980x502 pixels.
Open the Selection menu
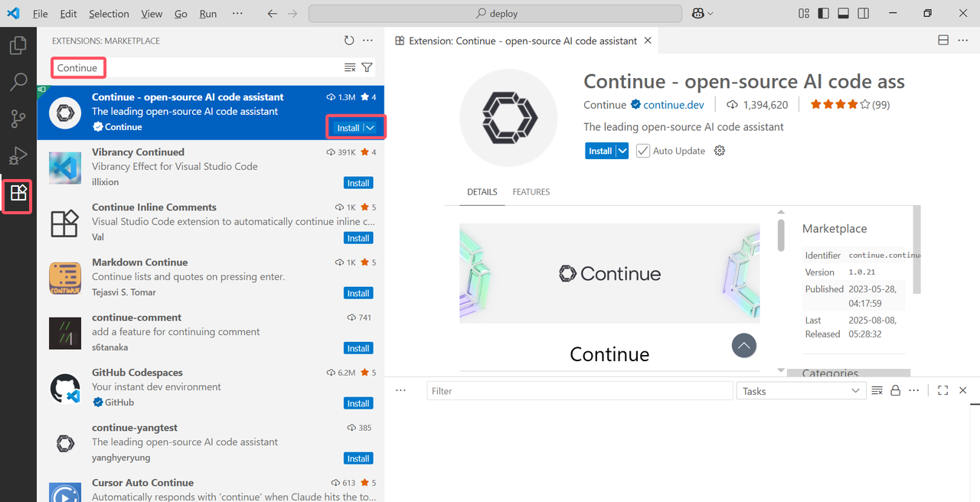click(x=109, y=14)
